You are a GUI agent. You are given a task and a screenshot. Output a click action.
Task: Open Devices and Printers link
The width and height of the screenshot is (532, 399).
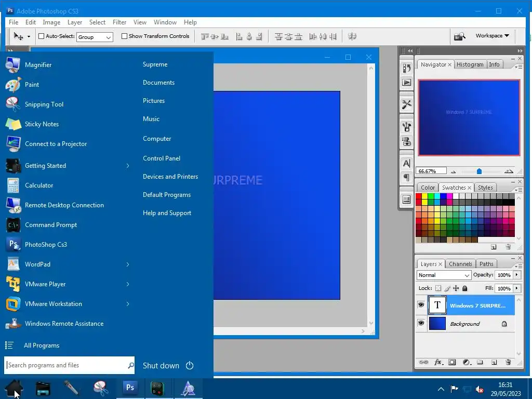(x=170, y=177)
